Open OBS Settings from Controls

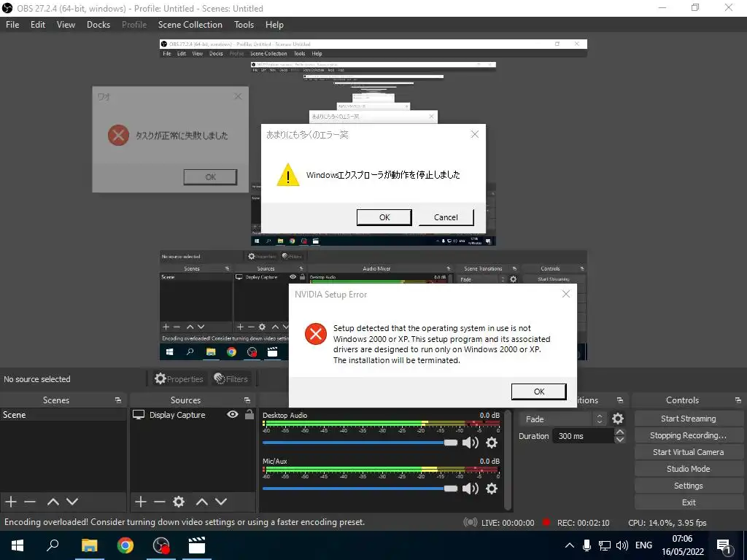click(x=689, y=486)
